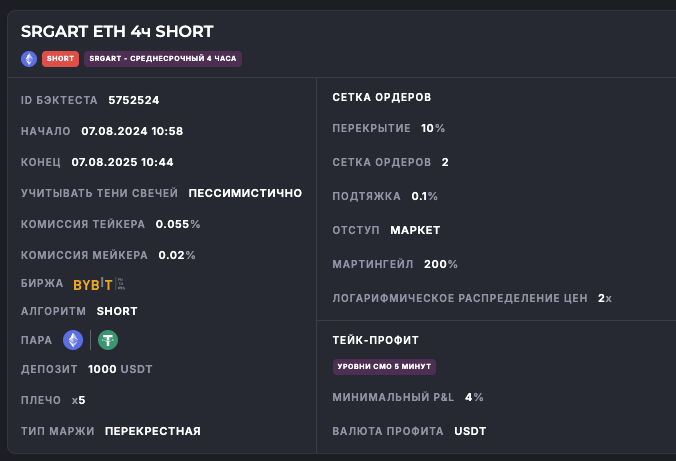Click the SRGART ETH 4ч SHORT title
Screen dimensions: 676x461
(117, 32)
